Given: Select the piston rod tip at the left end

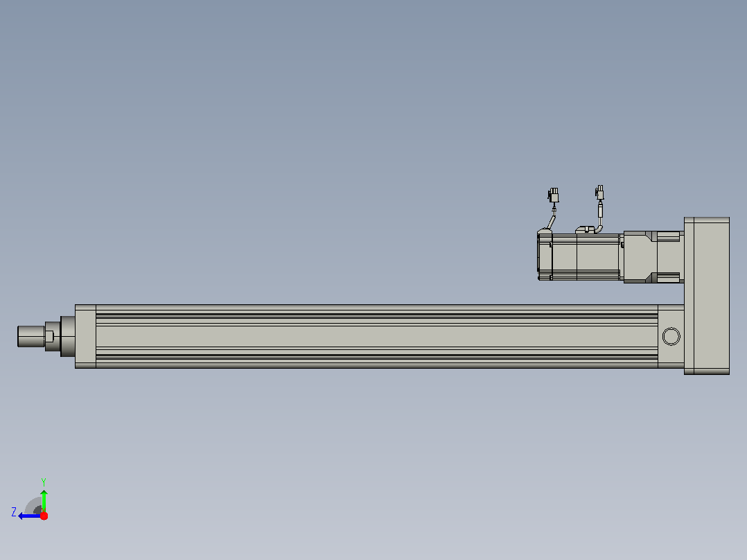Looking at the screenshot, I should 31,336.
